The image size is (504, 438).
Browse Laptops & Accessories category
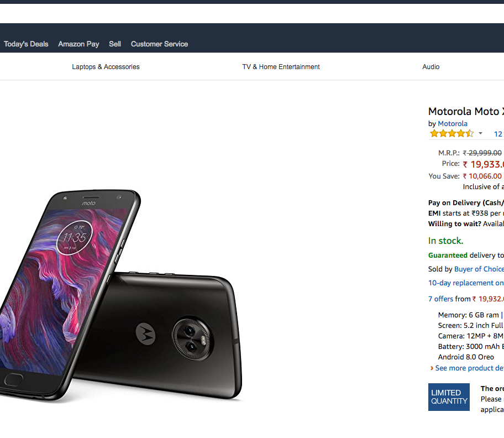(x=106, y=67)
